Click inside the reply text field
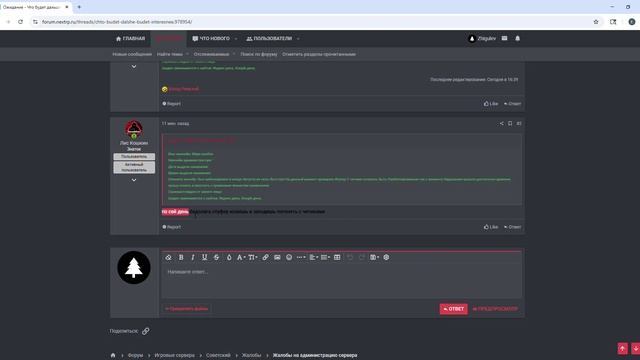The width and height of the screenshot is (640, 360). (x=341, y=280)
